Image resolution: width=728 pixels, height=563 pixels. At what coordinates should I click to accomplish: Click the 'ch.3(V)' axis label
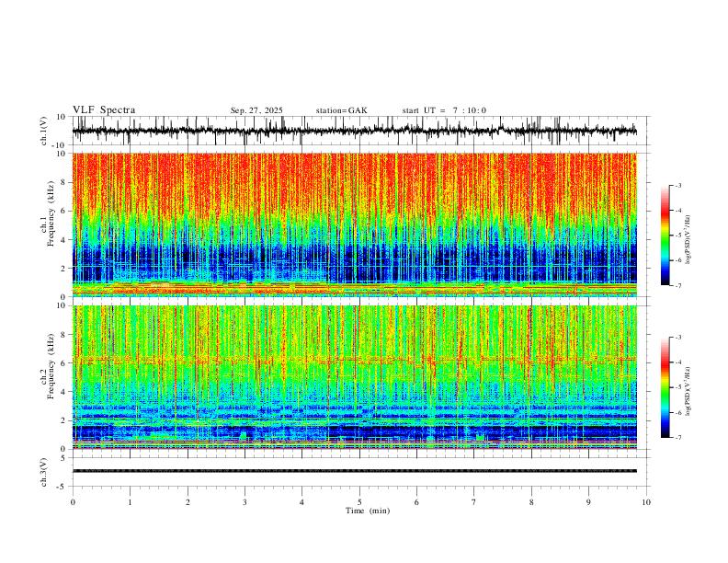point(44,473)
